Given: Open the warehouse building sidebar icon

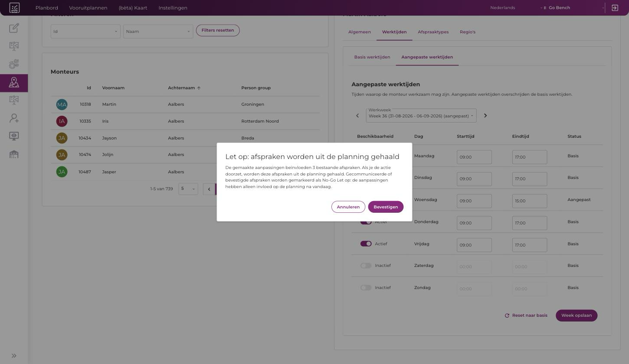Looking at the screenshot, I should pyautogui.click(x=14, y=154).
